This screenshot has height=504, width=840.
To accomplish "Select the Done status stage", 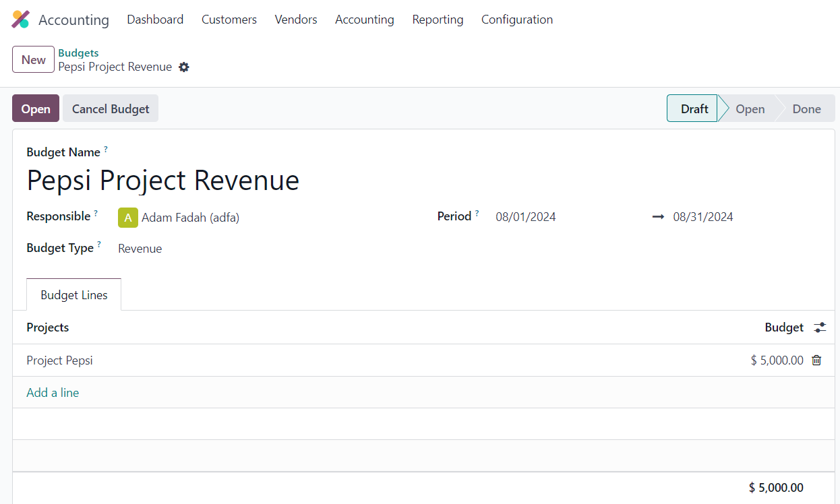I will 806,108.
